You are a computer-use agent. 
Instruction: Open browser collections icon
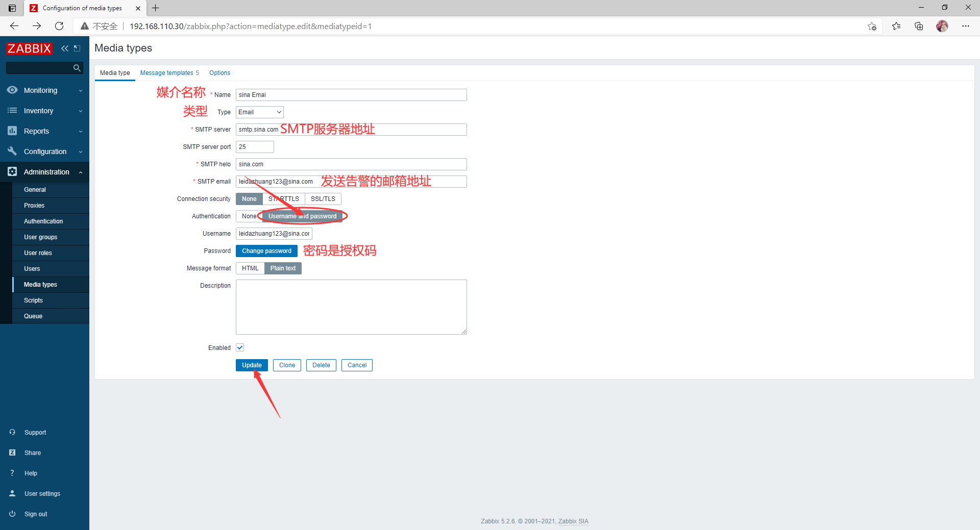[919, 26]
